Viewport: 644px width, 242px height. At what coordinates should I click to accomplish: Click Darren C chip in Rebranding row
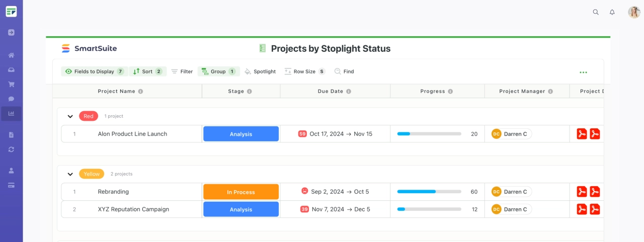point(511,192)
